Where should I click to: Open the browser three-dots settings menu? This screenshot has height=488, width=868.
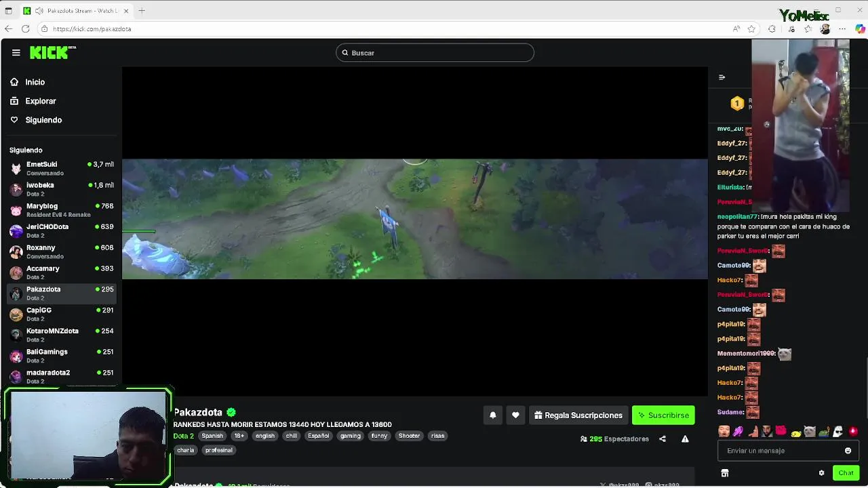point(842,29)
